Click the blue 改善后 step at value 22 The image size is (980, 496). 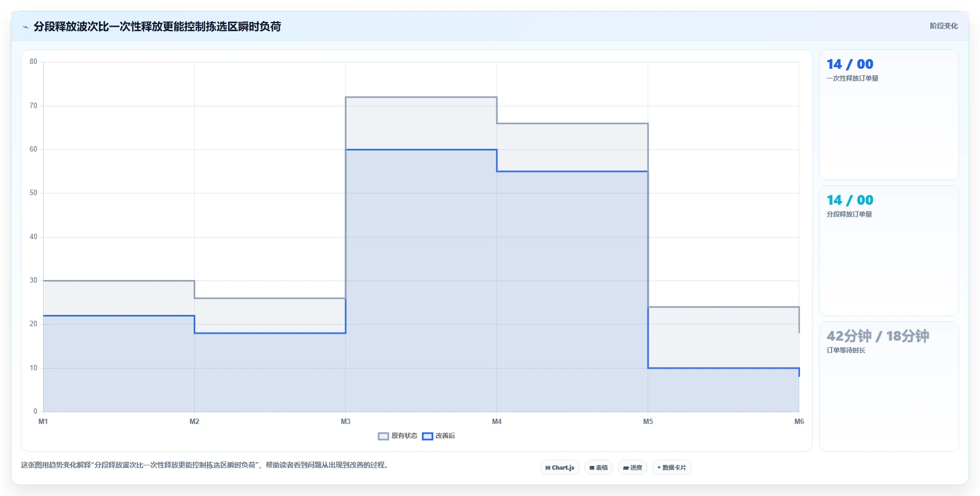pyautogui.click(x=119, y=315)
